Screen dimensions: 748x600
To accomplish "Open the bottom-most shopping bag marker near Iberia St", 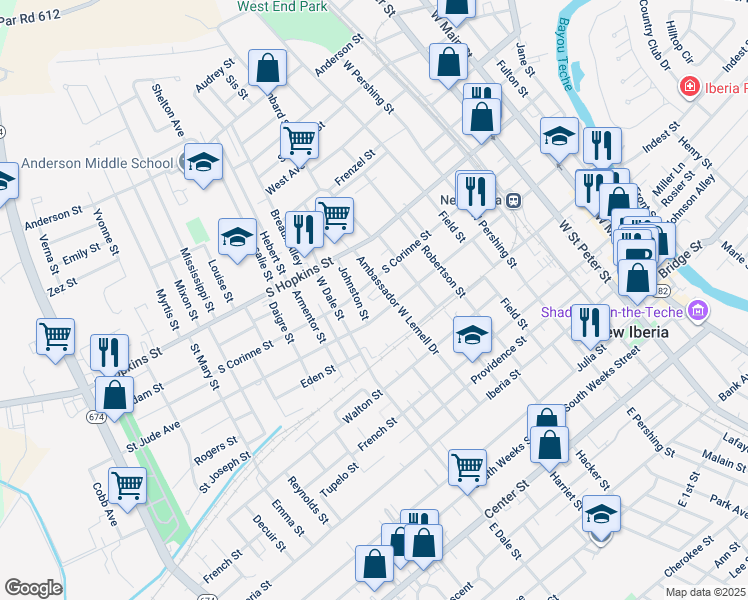I will click(374, 566).
